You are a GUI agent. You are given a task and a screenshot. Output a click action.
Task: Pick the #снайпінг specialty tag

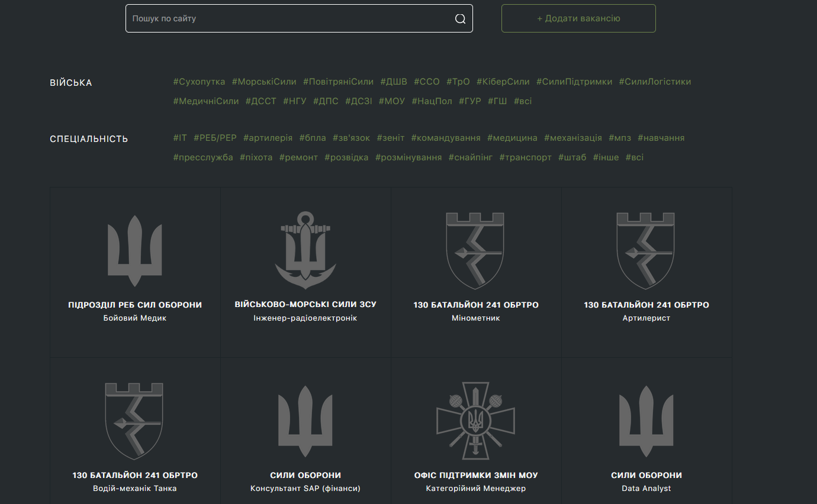coord(471,157)
